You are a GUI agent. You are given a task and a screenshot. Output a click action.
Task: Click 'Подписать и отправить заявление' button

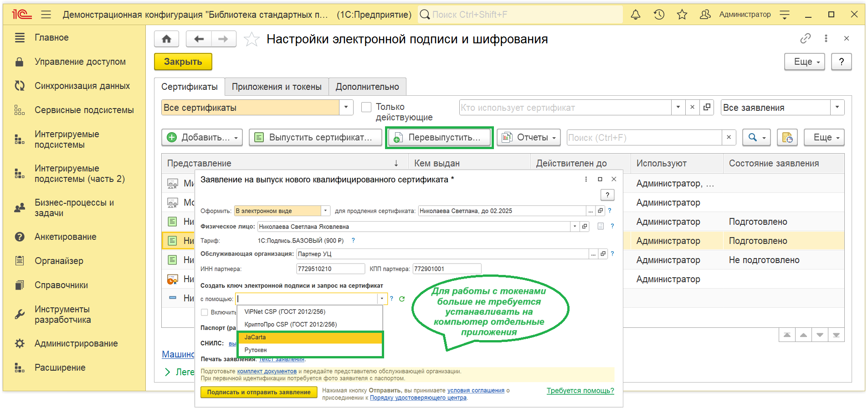258,392
